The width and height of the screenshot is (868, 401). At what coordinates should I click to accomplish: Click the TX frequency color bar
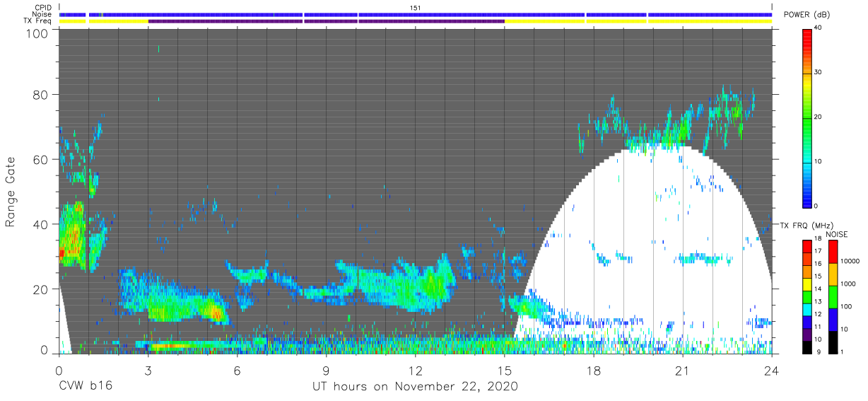tap(807, 296)
